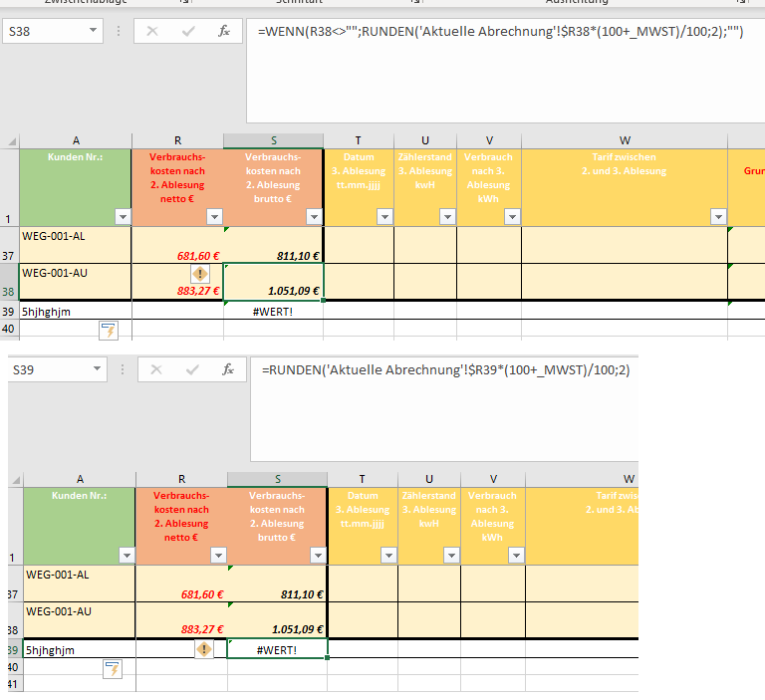Click the lightning options icon in row 40, S39 view
Image resolution: width=765 pixels, height=700 pixels.
tap(113, 669)
